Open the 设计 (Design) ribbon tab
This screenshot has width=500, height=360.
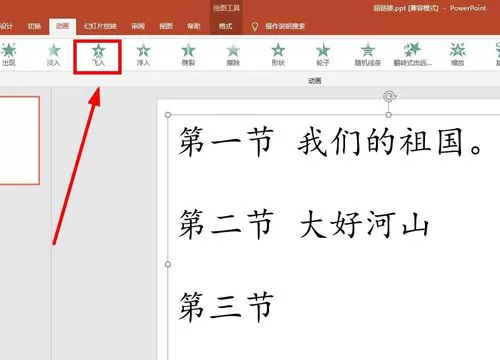(x=6, y=26)
